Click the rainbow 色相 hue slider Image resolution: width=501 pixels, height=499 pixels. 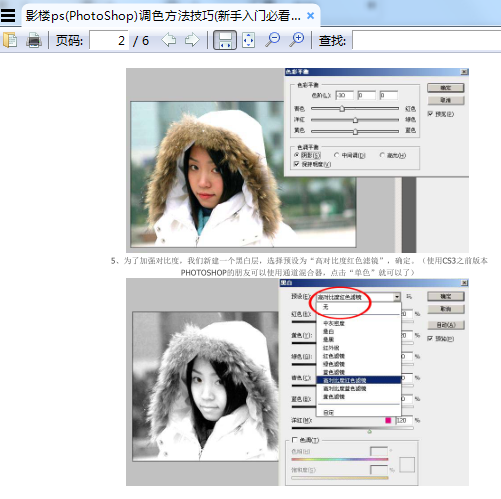click(x=340, y=459)
